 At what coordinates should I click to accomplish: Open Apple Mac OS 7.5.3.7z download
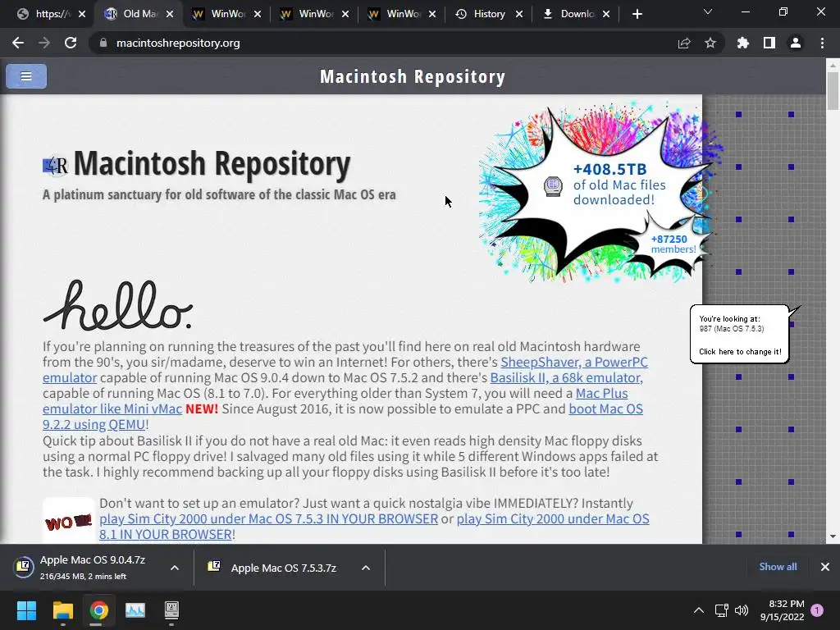(283, 568)
